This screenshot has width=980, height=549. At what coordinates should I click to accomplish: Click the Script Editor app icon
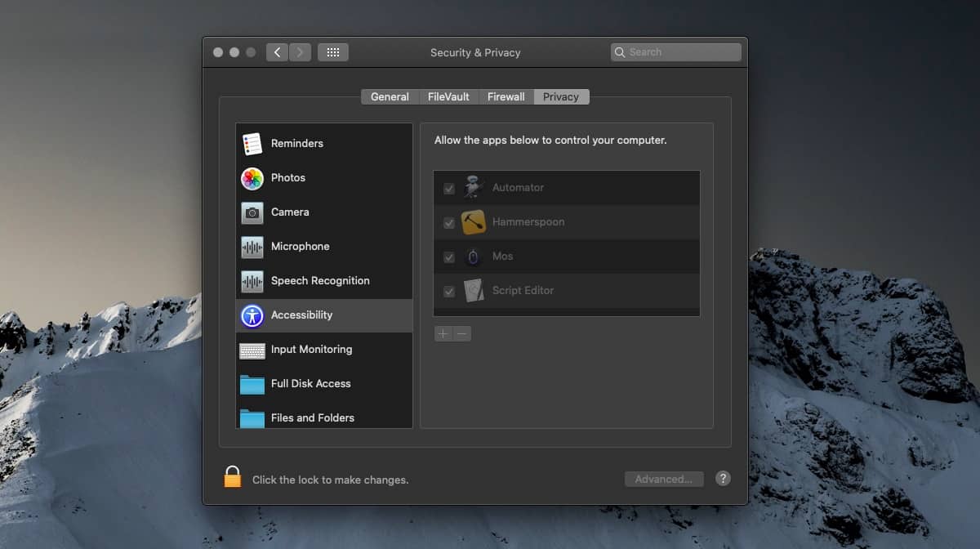[x=474, y=291]
